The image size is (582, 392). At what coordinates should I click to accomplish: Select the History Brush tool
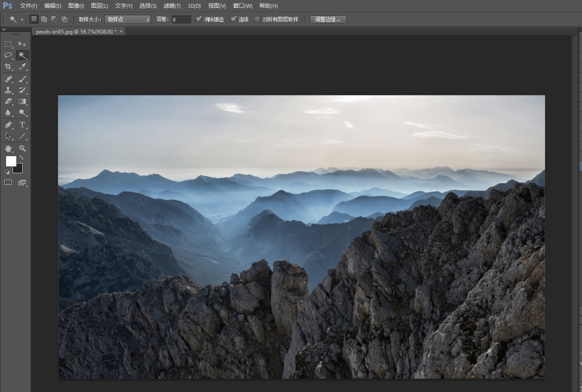pyautogui.click(x=22, y=90)
